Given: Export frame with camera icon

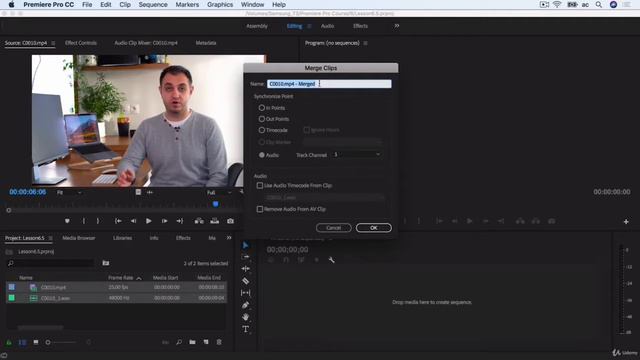Looking at the screenshot, I should (x=231, y=221).
